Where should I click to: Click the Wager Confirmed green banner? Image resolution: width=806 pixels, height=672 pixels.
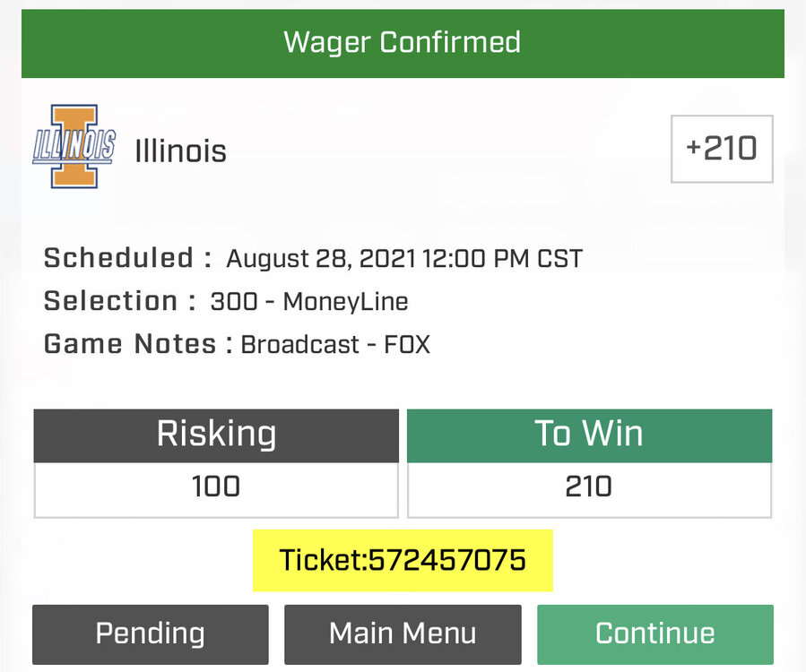[403, 42]
